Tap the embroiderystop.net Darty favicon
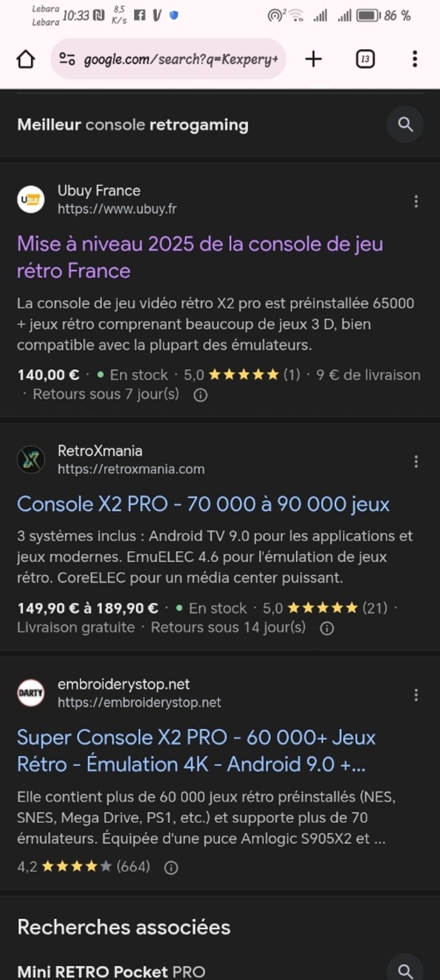This screenshot has width=440, height=980. pos(31,693)
